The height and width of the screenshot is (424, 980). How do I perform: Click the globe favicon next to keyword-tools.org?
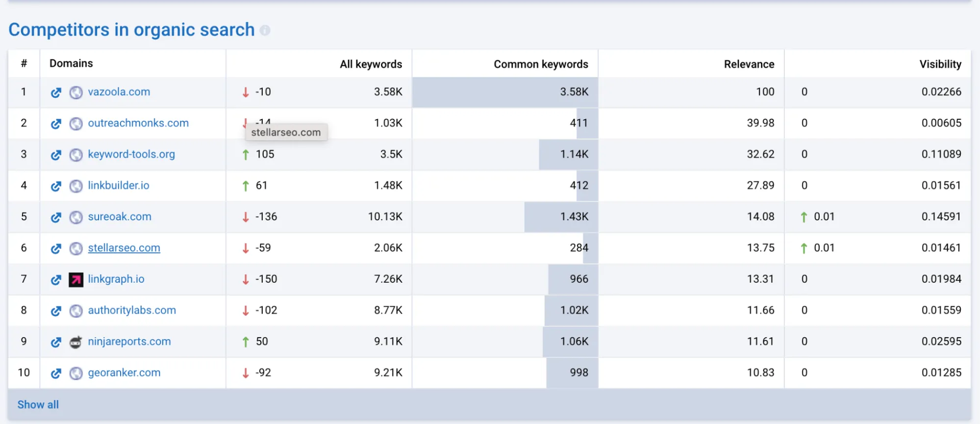(76, 155)
